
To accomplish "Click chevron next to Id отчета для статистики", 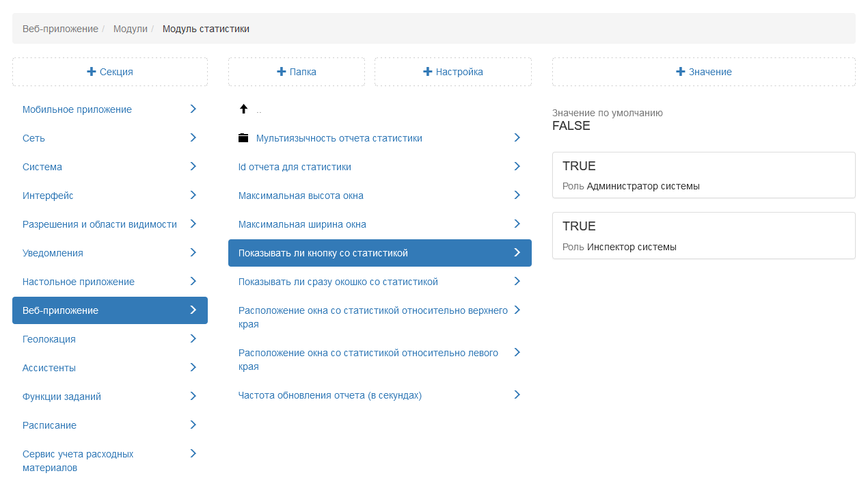I will tap(517, 166).
